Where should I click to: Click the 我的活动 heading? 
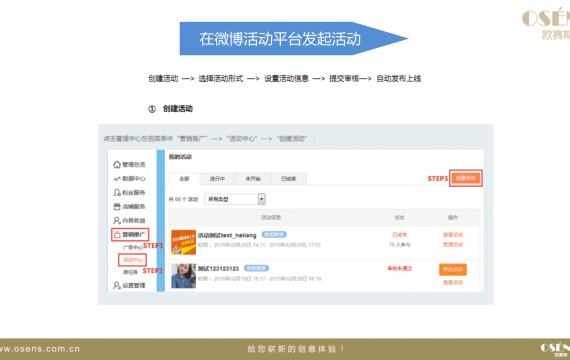click(x=180, y=157)
